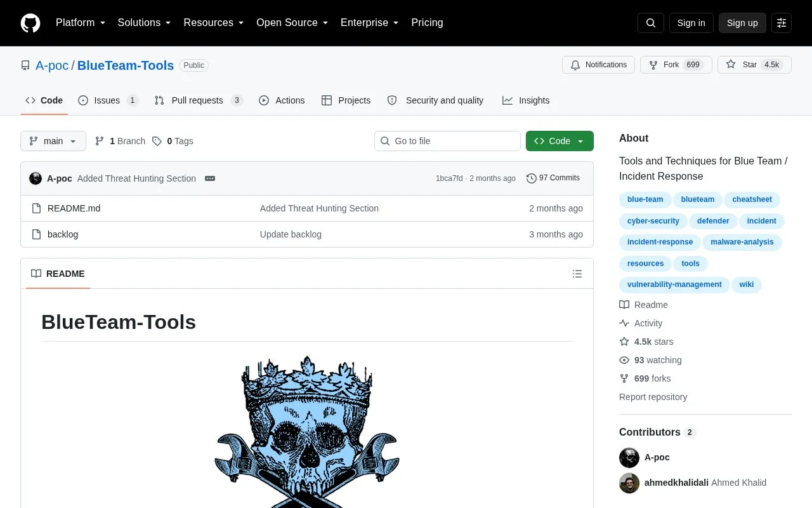Open the Pricing link
The image size is (812, 508).
(427, 23)
